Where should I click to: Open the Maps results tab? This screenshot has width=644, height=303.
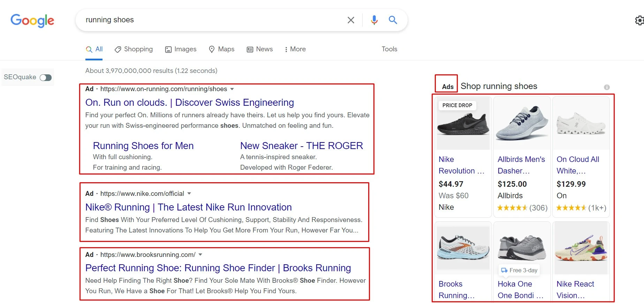point(221,49)
